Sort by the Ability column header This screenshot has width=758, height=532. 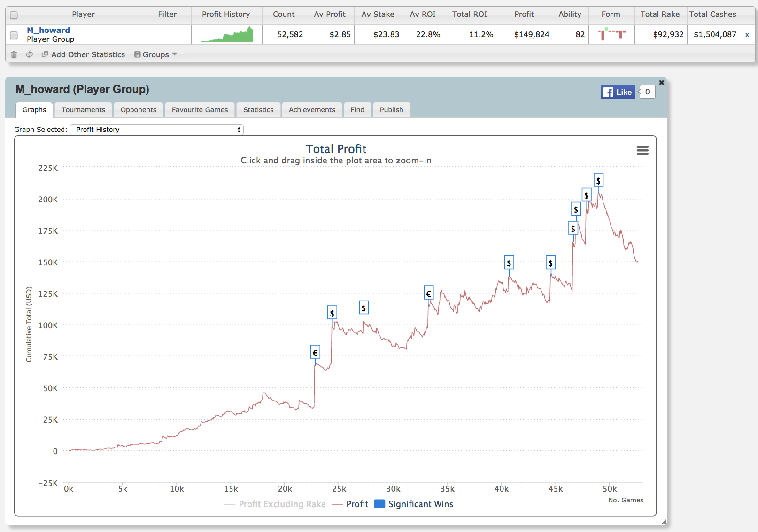pyautogui.click(x=570, y=15)
